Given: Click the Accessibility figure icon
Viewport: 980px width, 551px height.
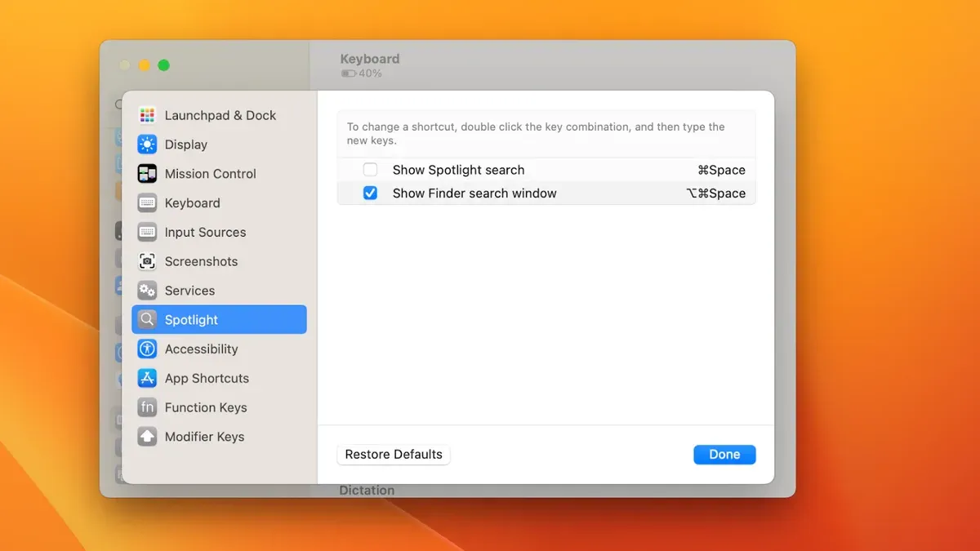Looking at the screenshot, I should coord(147,349).
